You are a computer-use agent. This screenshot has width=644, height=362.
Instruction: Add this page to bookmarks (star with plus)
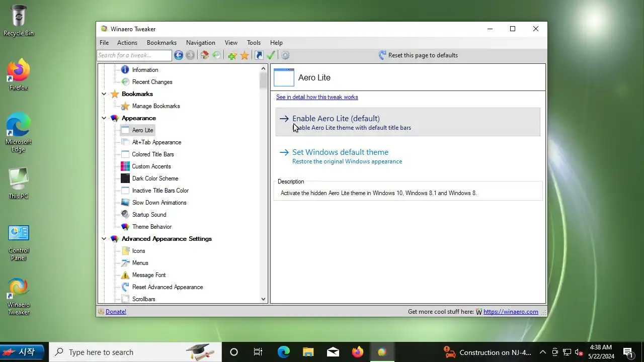pyautogui.click(x=232, y=55)
